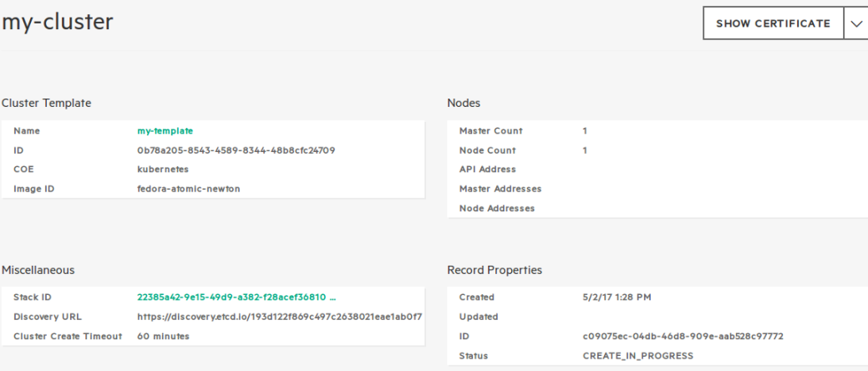
Task: Open the my-template cluster template link
Action: coord(165,131)
